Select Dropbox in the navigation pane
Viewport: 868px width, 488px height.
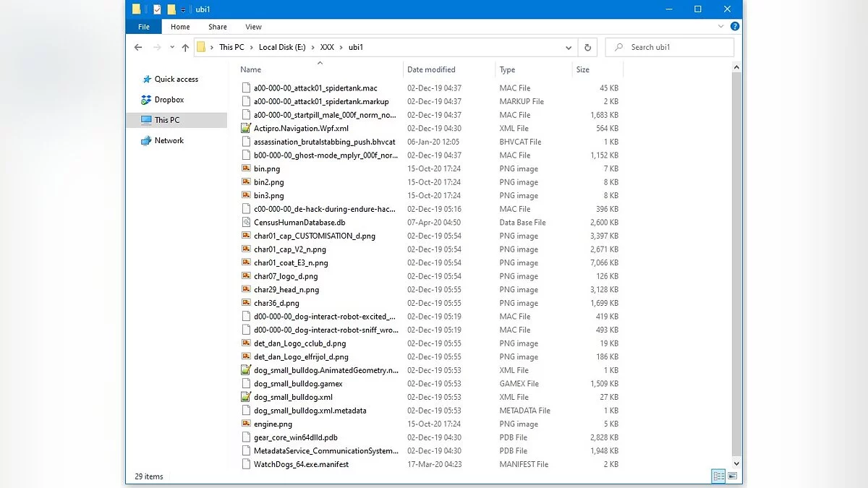click(169, 100)
